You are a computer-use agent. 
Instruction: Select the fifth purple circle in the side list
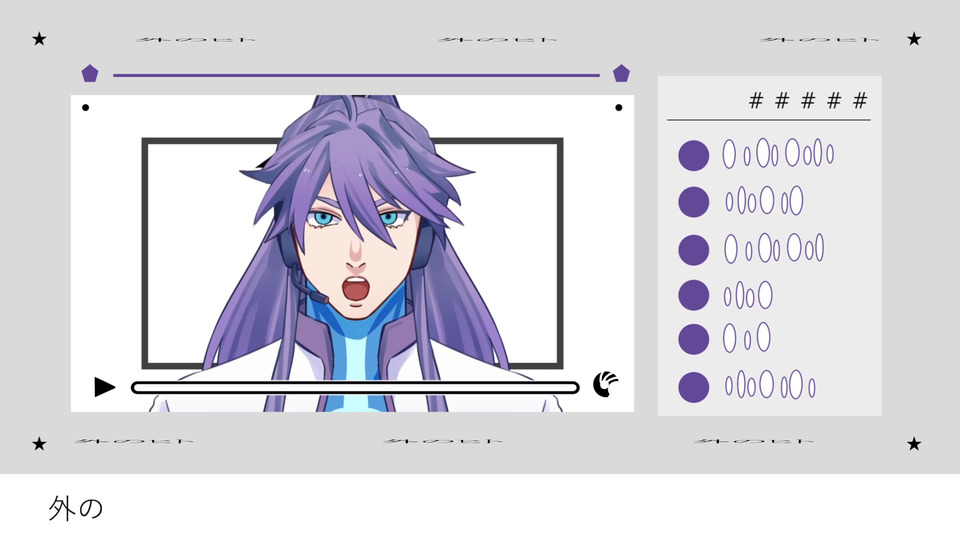[694, 339]
